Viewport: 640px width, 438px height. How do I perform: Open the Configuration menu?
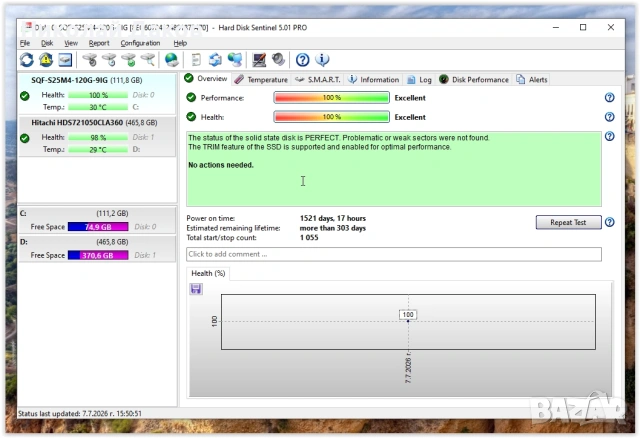[x=140, y=43]
